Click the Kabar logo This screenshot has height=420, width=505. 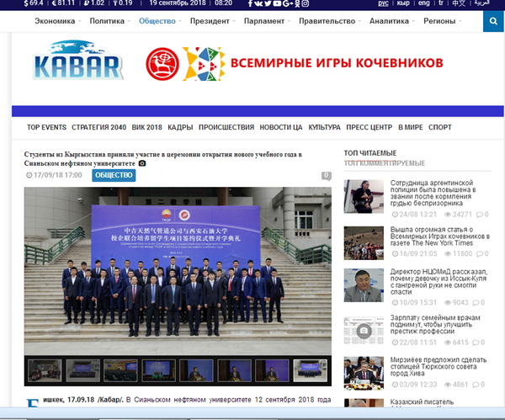pyautogui.click(x=78, y=63)
